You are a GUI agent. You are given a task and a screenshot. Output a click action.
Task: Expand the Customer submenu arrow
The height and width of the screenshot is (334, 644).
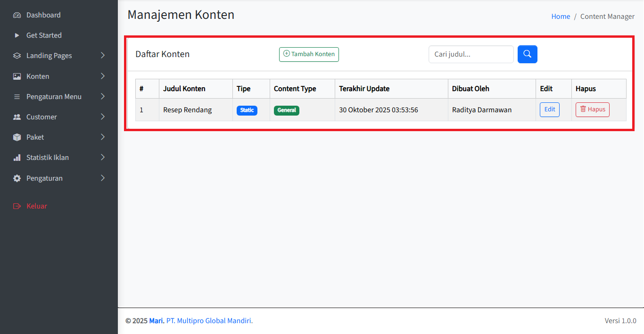(x=103, y=117)
